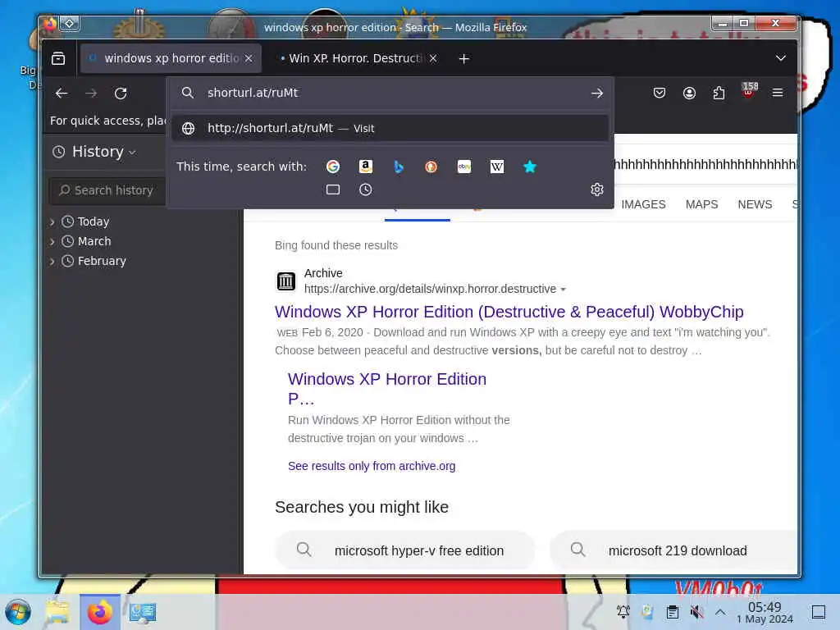840x630 pixels.
Task: Expand the Today history folder
Action: 52,221
